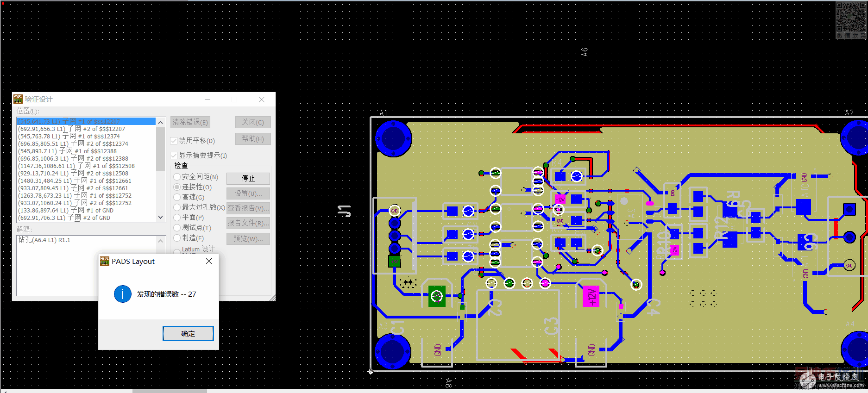Select the 连接性(O) radio option
Viewport: 868px width, 393px height.
pyautogui.click(x=177, y=187)
